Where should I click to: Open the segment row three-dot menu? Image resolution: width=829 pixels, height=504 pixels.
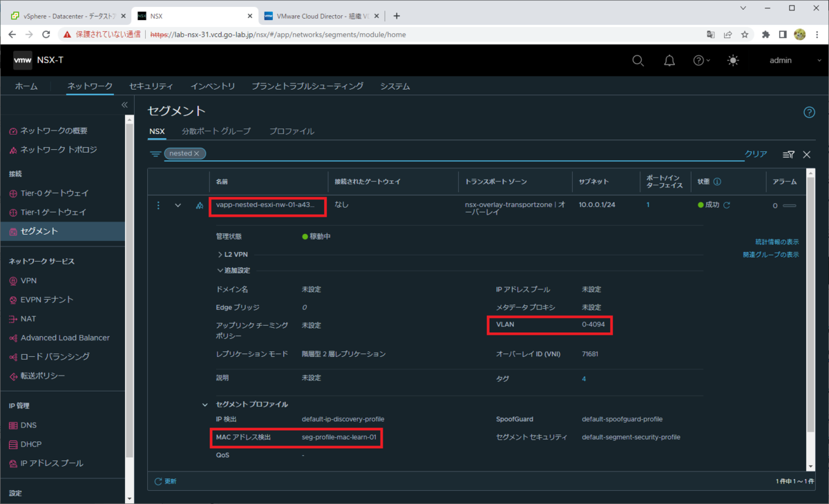point(158,205)
